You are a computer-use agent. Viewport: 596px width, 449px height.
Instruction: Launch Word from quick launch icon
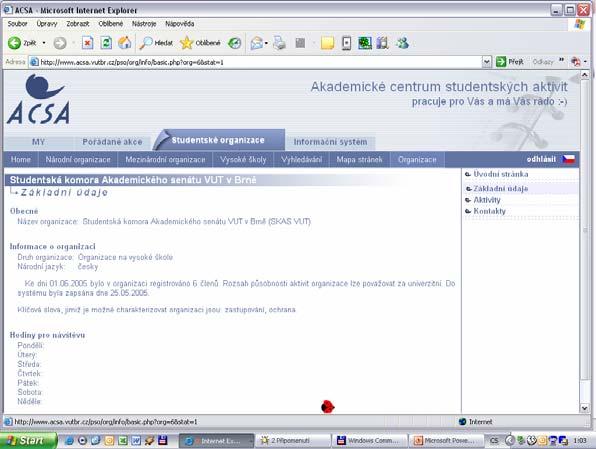(x=136, y=440)
